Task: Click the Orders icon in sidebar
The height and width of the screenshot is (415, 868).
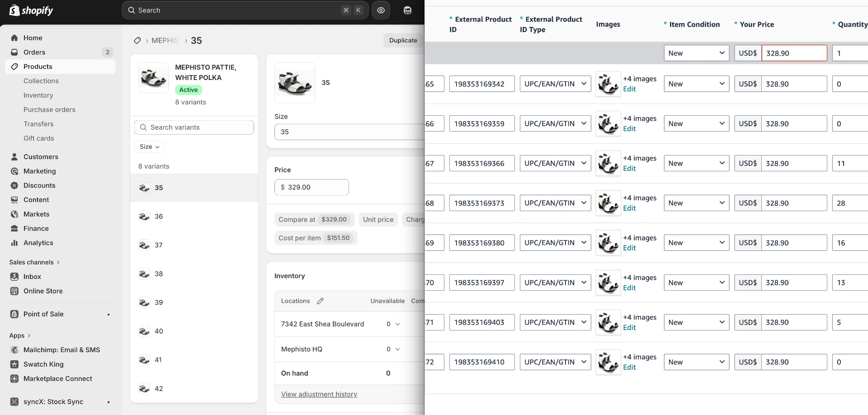Action: 14,52
